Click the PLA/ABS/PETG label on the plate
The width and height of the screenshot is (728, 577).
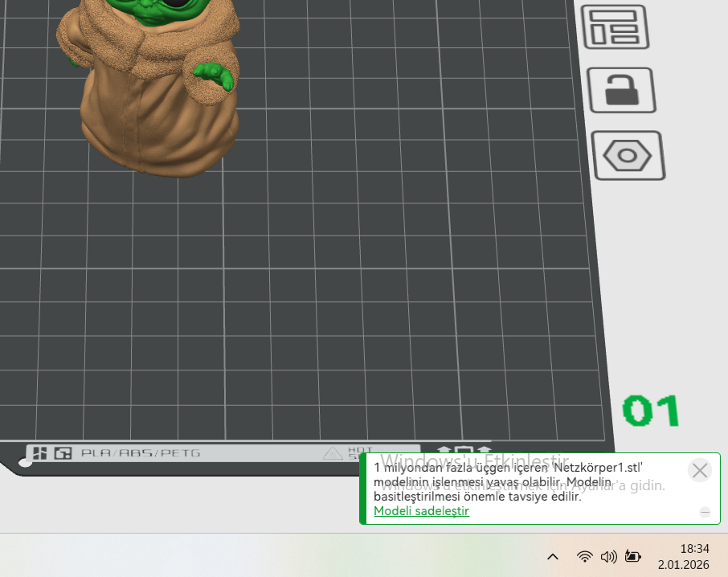point(141,453)
